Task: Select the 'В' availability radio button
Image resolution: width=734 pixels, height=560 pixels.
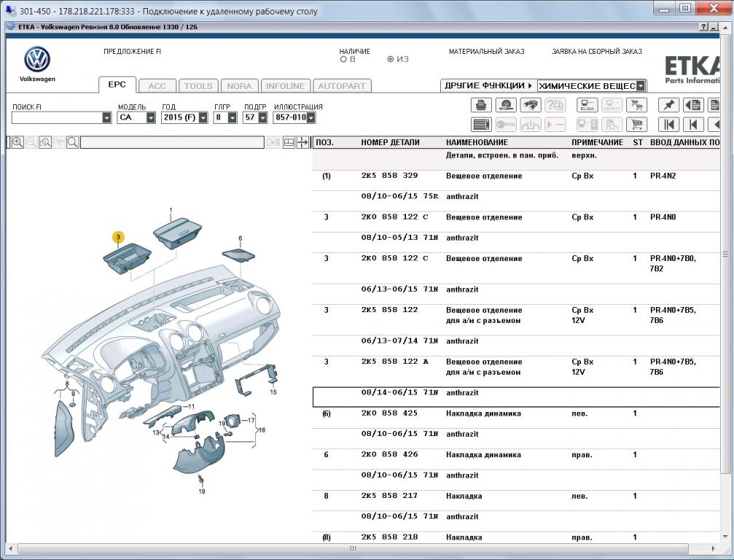Action: coord(343,60)
